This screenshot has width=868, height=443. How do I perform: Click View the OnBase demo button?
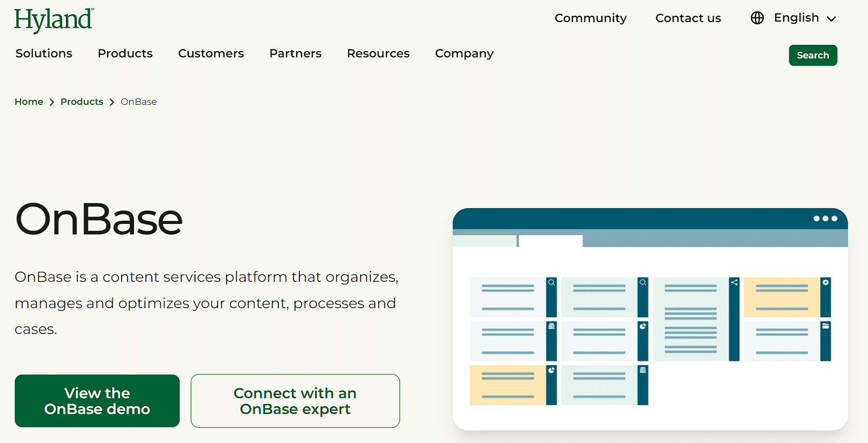[x=97, y=401]
